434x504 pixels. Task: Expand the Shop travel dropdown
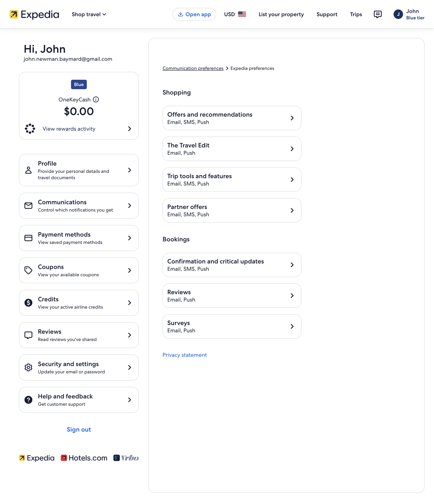point(89,14)
